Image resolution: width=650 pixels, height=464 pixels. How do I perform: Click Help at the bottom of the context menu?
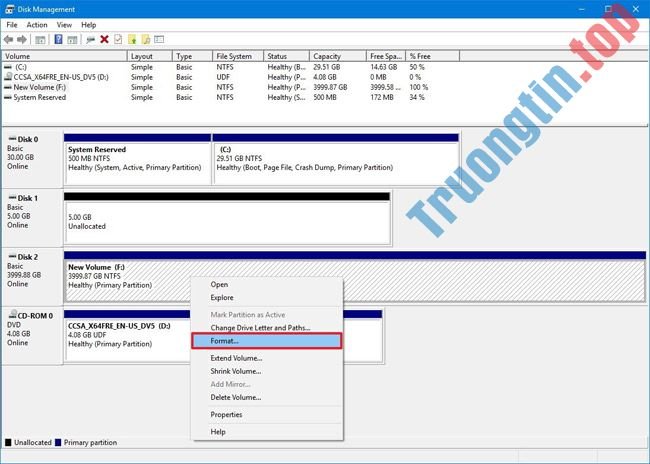(267, 432)
